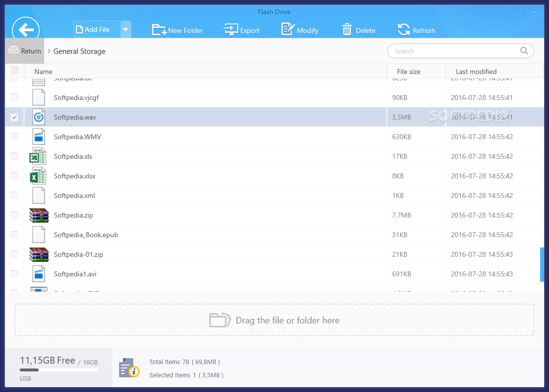549x392 pixels.
Task: Click the USB storage usage bar
Action: tap(59, 369)
